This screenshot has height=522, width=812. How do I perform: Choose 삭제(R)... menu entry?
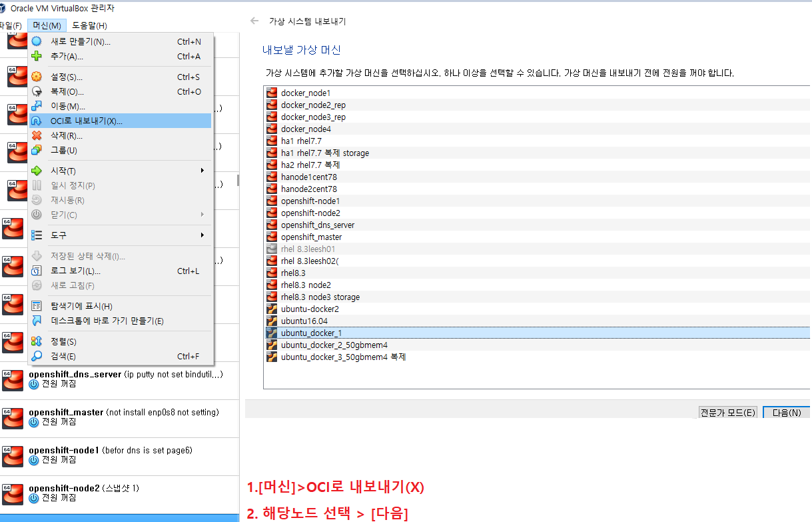coord(120,135)
